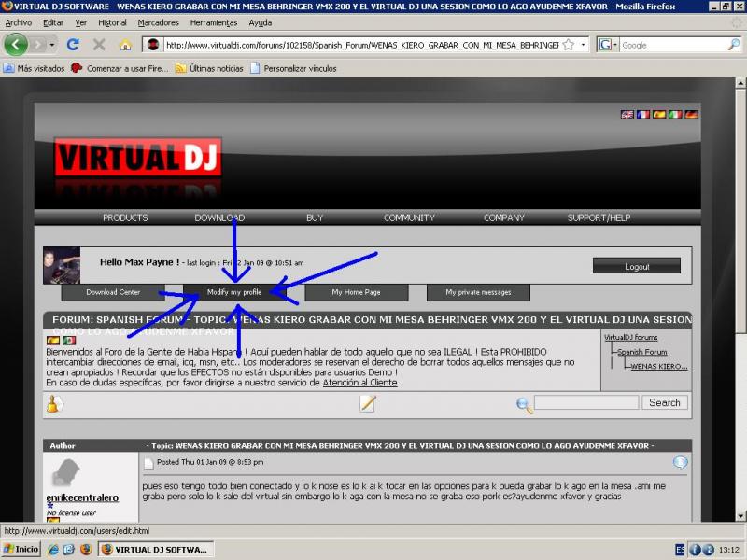Click the site favicon in the address bar
747x560 pixels.
coord(153,45)
